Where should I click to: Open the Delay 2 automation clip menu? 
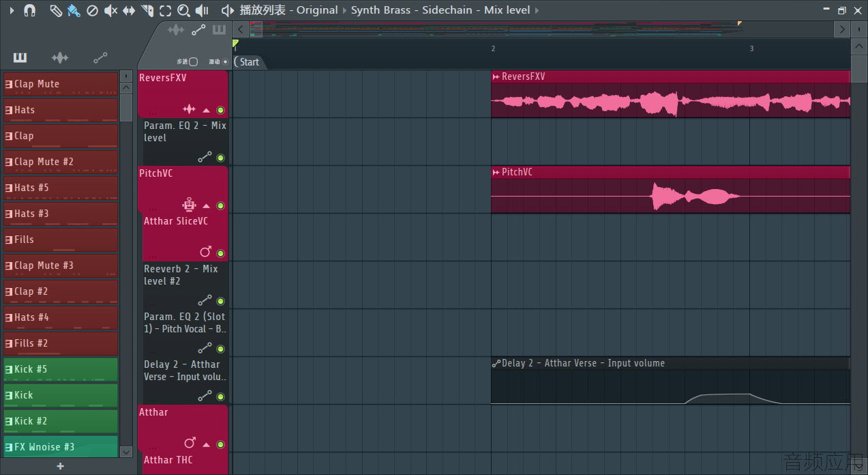(x=496, y=363)
